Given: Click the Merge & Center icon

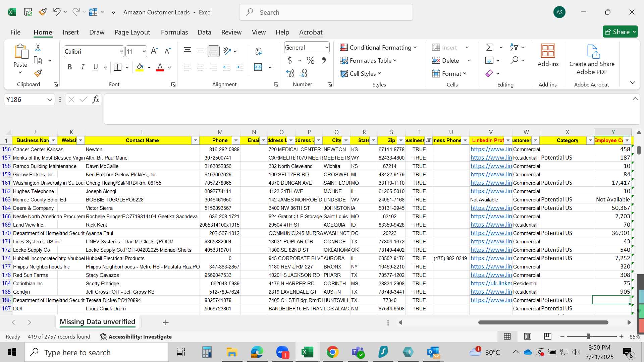Looking at the screenshot, I should 258,67.
